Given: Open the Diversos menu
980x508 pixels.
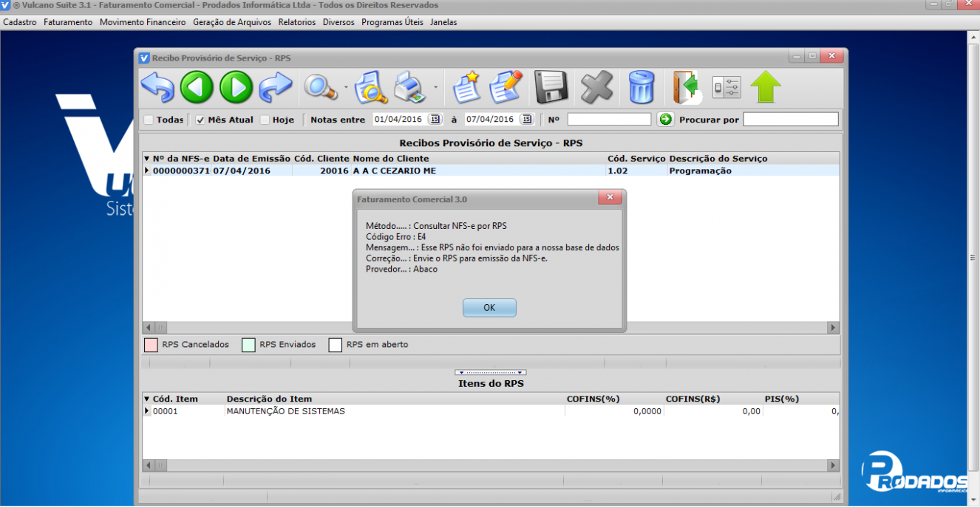Looking at the screenshot, I should [338, 22].
